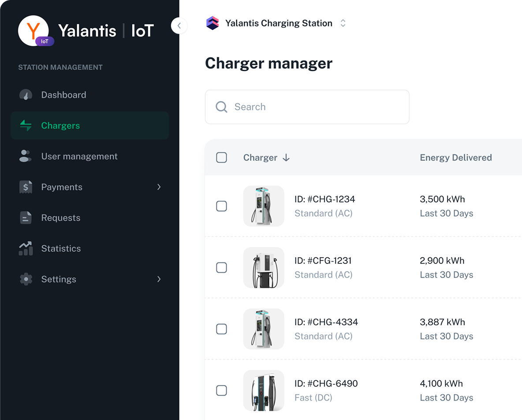Open the Yalantis Charging Station switcher

[x=343, y=23]
